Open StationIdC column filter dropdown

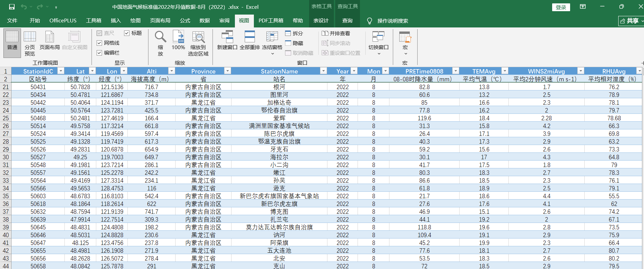pyautogui.click(x=61, y=71)
